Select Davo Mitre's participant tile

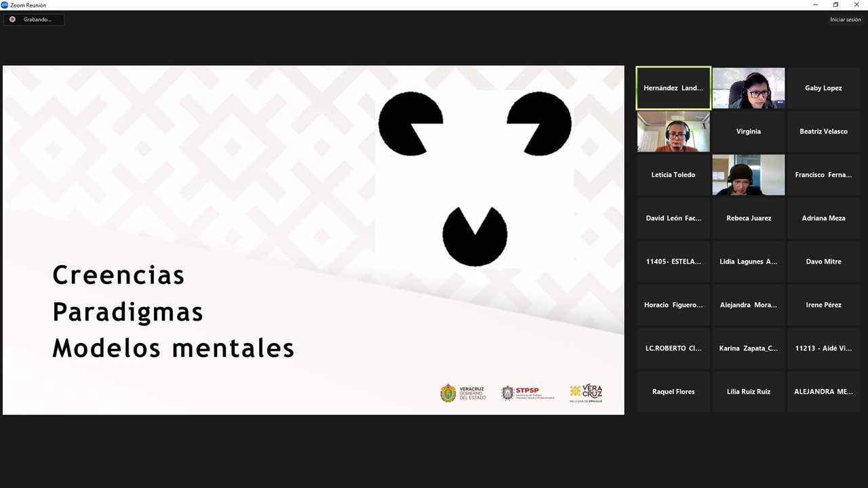tap(823, 262)
